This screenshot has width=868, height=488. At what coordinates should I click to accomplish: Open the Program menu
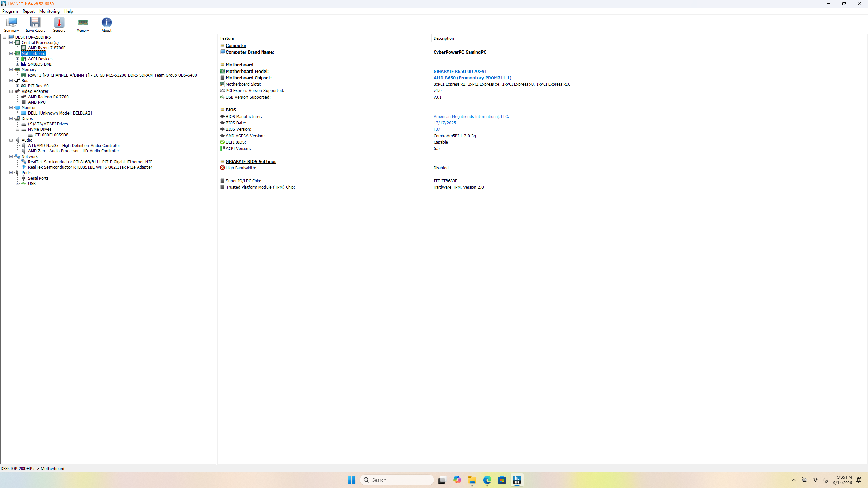[x=10, y=11]
